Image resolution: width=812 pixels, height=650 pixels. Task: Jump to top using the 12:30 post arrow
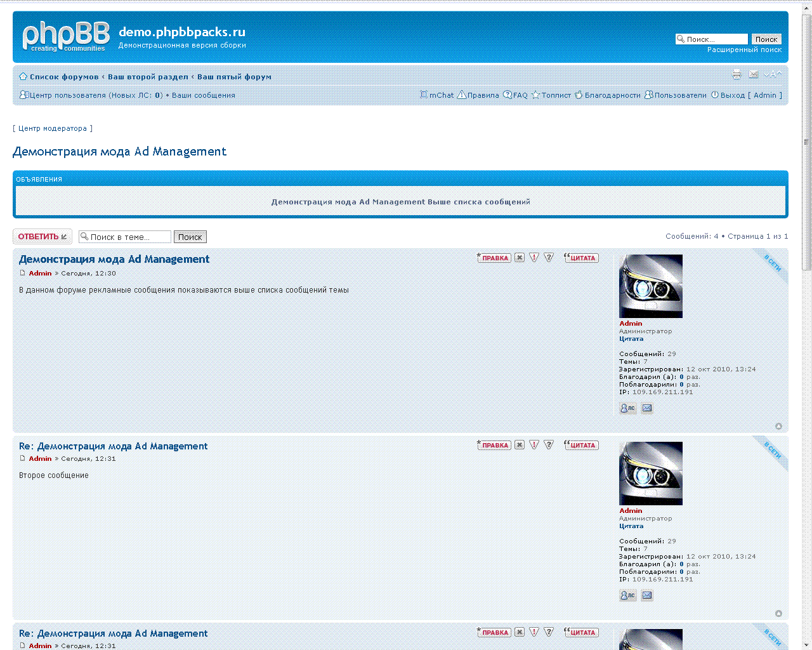778,427
